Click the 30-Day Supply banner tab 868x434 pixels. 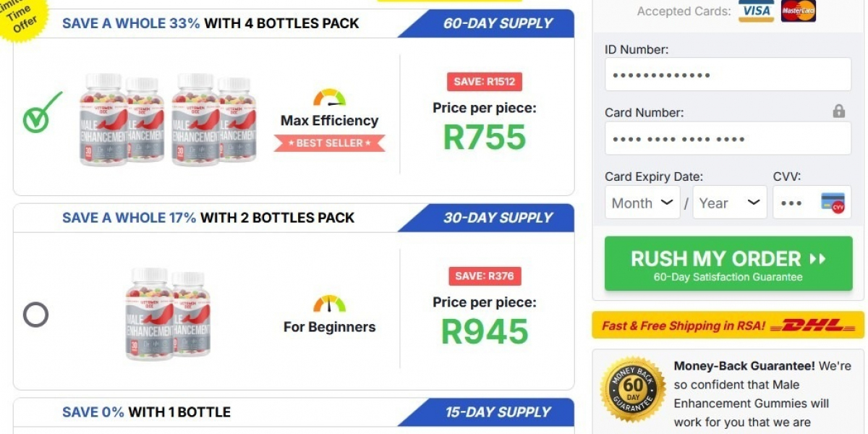tap(497, 218)
